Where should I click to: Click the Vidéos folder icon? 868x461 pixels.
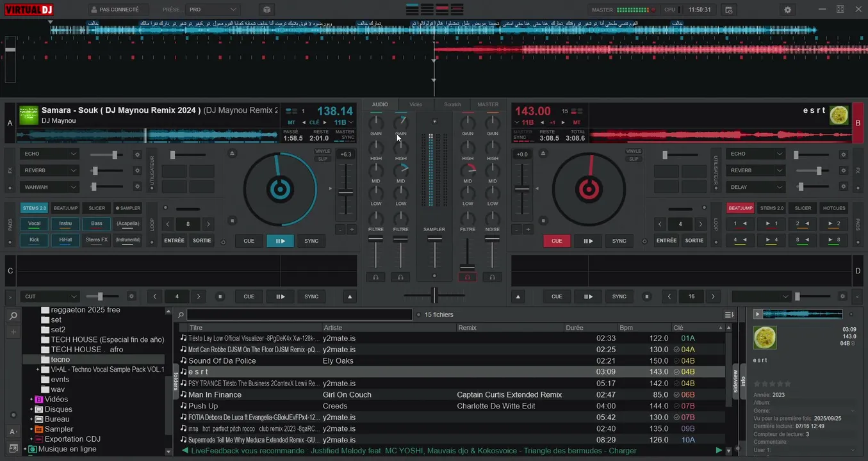[x=38, y=400]
